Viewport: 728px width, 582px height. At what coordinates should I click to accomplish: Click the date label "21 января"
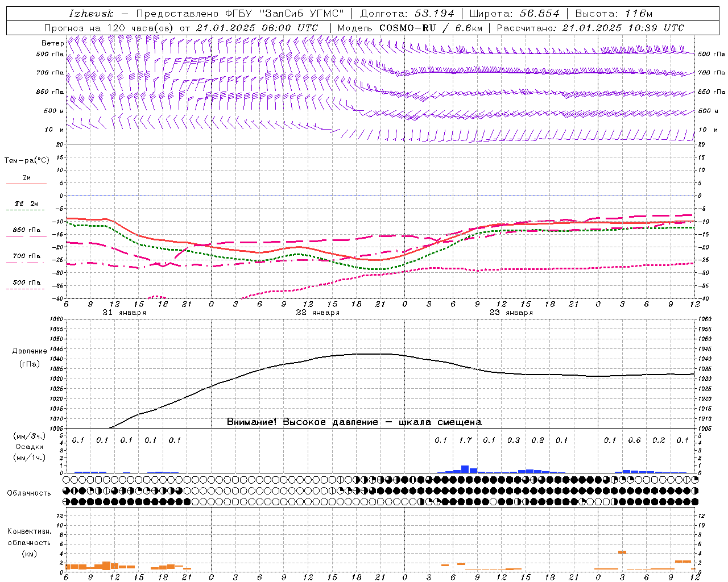coord(125,313)
